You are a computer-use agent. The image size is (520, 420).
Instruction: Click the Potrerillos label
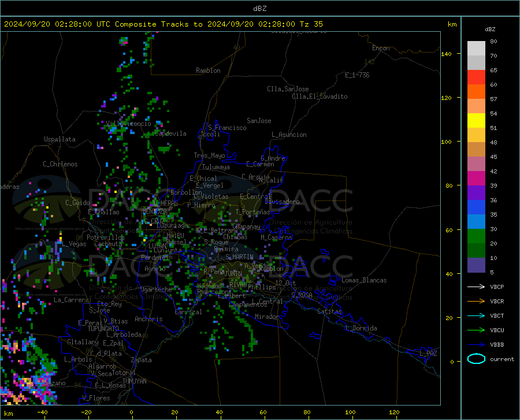point(106,237)
